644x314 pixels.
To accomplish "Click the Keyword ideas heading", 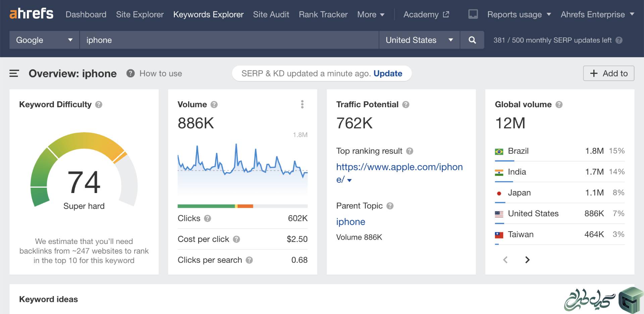I will tap(48, 299).
